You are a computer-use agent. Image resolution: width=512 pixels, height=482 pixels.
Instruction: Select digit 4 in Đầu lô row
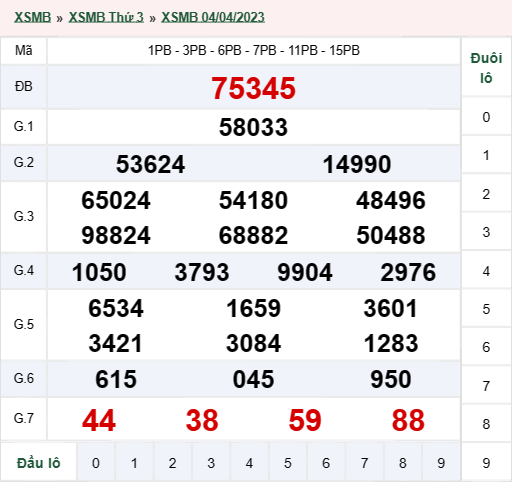[x=249, y=463]
